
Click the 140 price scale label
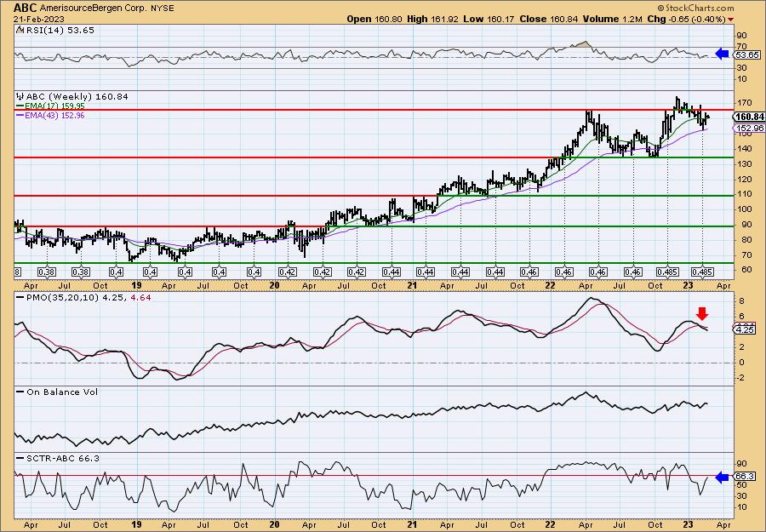click(x=744, y=149)
